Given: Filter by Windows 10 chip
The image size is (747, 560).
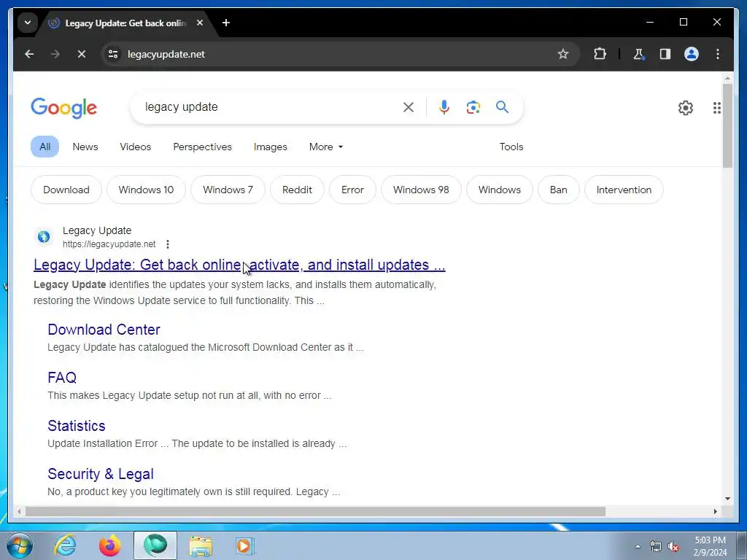Looking at the screenshot, I should coord(146,190).
